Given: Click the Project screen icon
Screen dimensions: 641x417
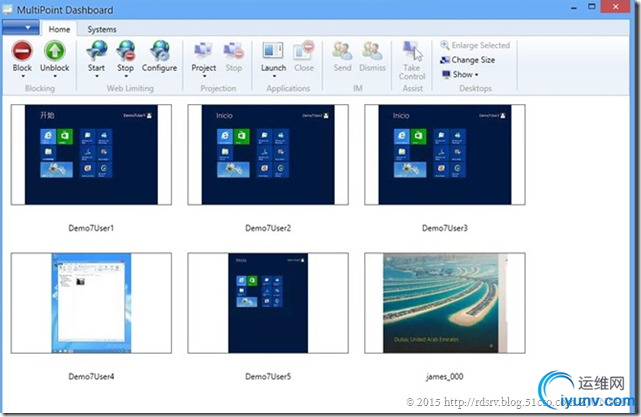Looking at the screenshot, I should tap(203, 51).
